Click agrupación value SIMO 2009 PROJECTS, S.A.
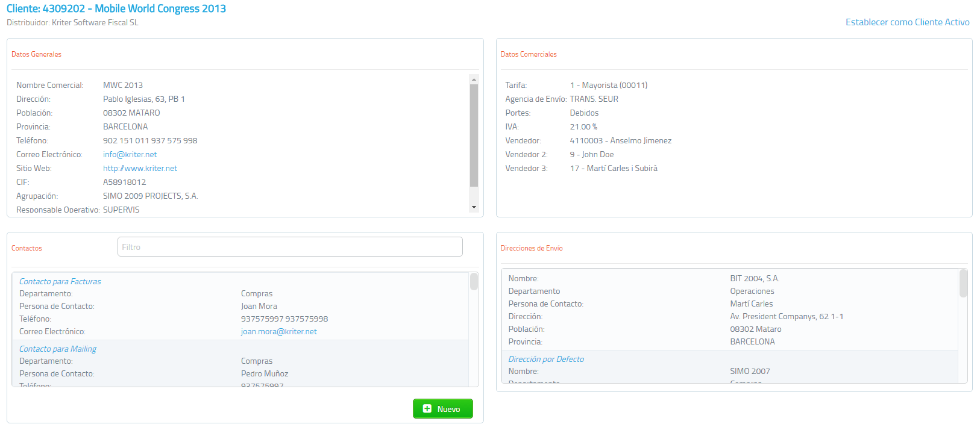 coord(150,196)
